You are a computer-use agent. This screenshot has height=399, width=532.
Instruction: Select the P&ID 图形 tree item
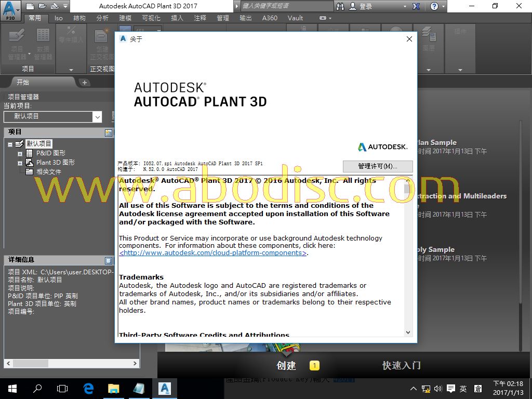point(51,153)
